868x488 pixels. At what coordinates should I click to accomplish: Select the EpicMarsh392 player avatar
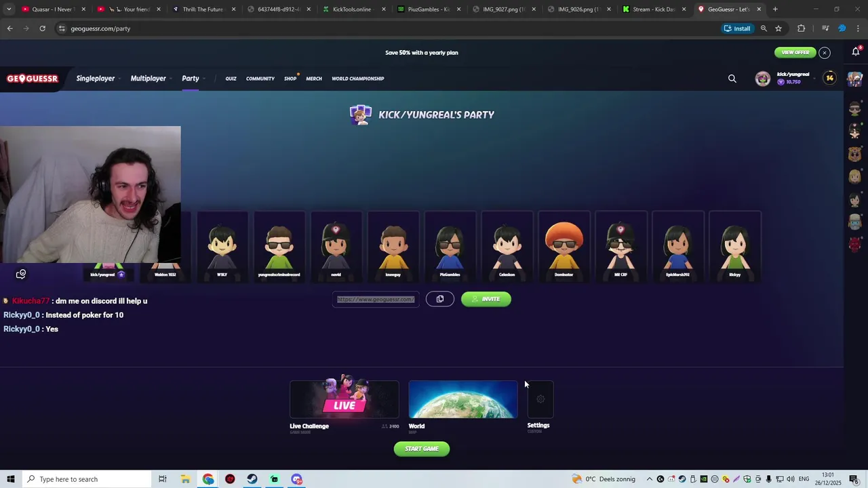pos(678,246)
